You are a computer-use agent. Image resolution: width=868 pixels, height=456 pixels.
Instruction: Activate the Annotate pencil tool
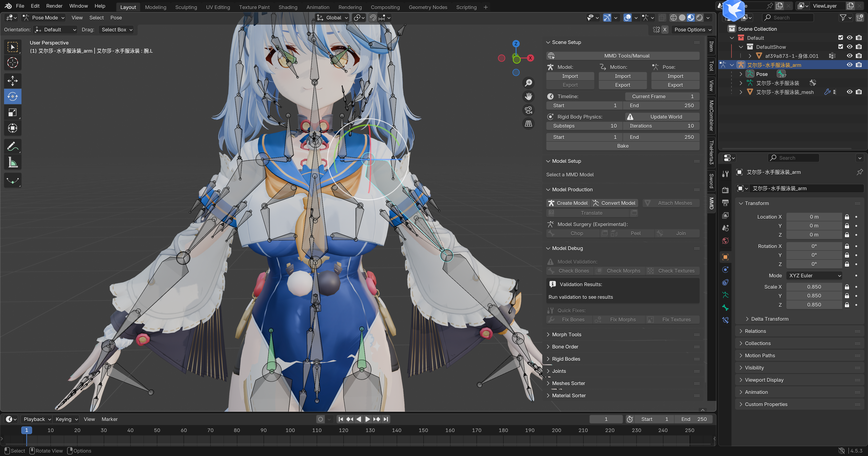coord(12,147)
